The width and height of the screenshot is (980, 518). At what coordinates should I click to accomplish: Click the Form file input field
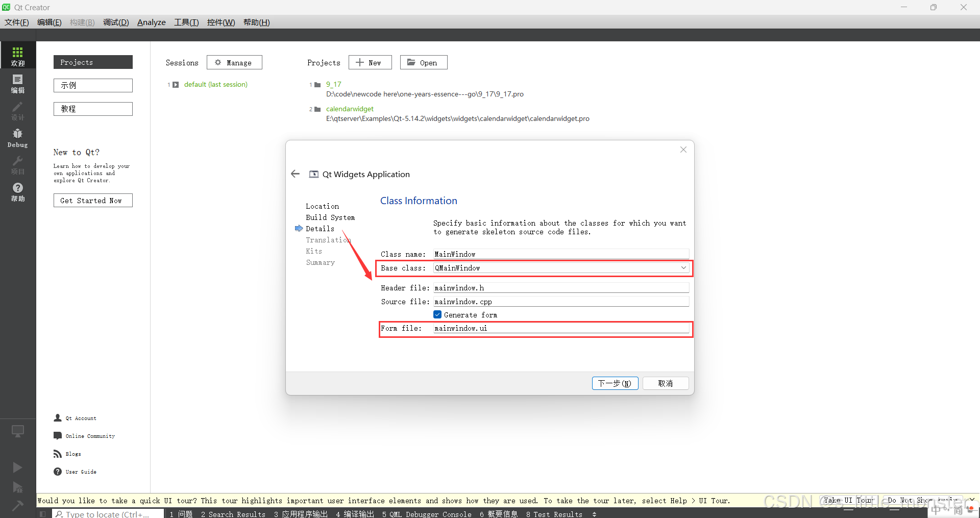pyautogui.click(x=561, y=328)
